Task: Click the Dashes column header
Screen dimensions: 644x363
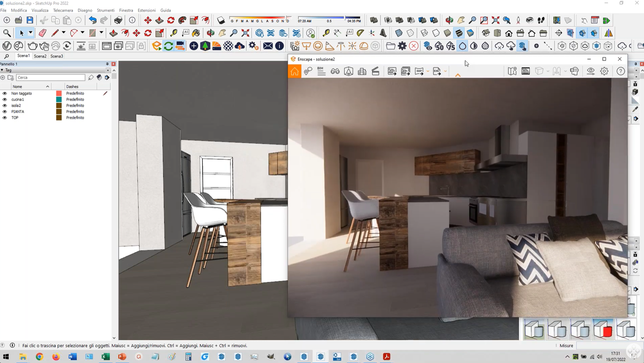Action: [x=72, y=86]
